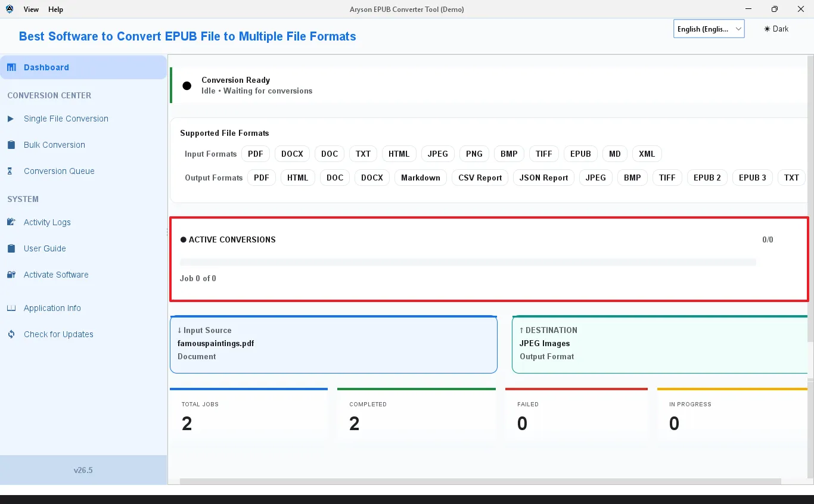
Task: Click the Total Jobs stat card
Action: (x=249, y=416)
